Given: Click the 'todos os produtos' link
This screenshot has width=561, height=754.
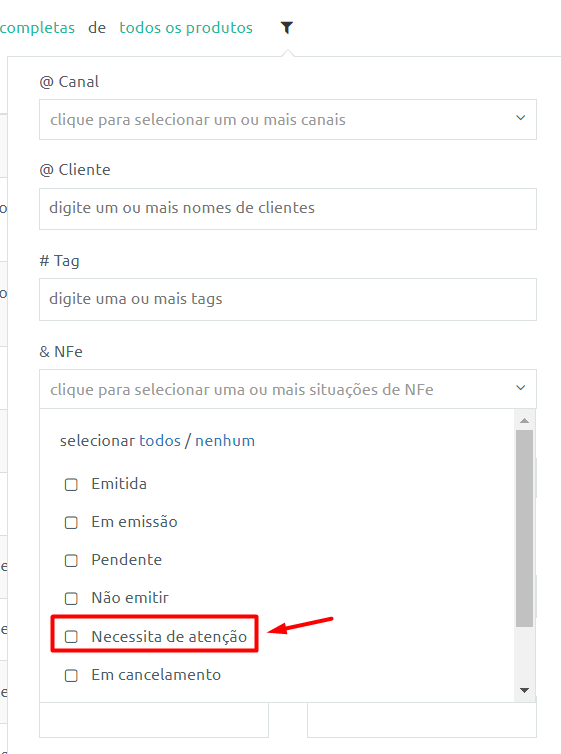Looking at the screenshot, I should (x=186, y=28).
